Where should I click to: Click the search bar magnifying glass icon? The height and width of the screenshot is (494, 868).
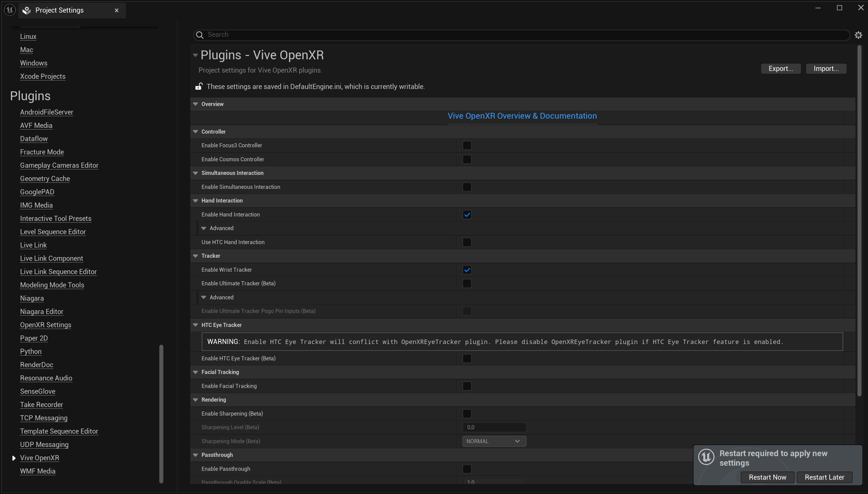[200, 34]
